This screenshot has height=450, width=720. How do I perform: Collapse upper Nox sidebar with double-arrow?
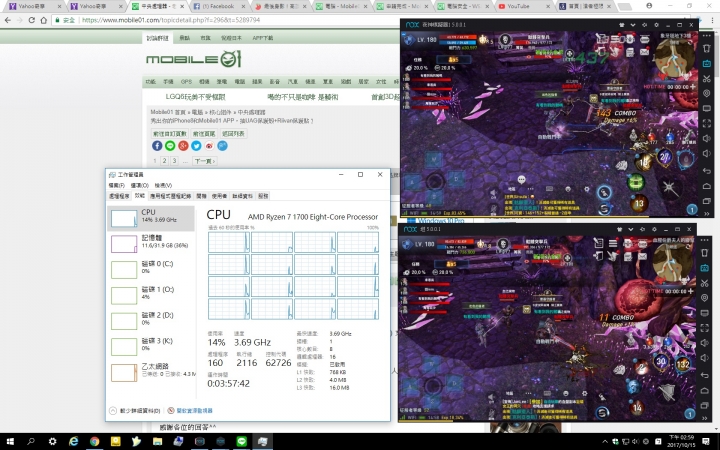pos(707,213)
